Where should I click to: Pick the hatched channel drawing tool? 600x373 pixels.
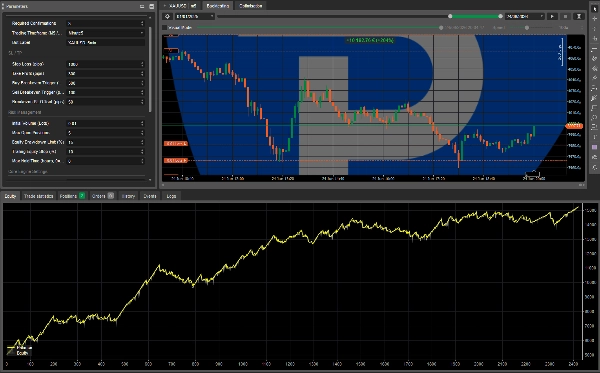pyautogui.click(x=594, y=68)
